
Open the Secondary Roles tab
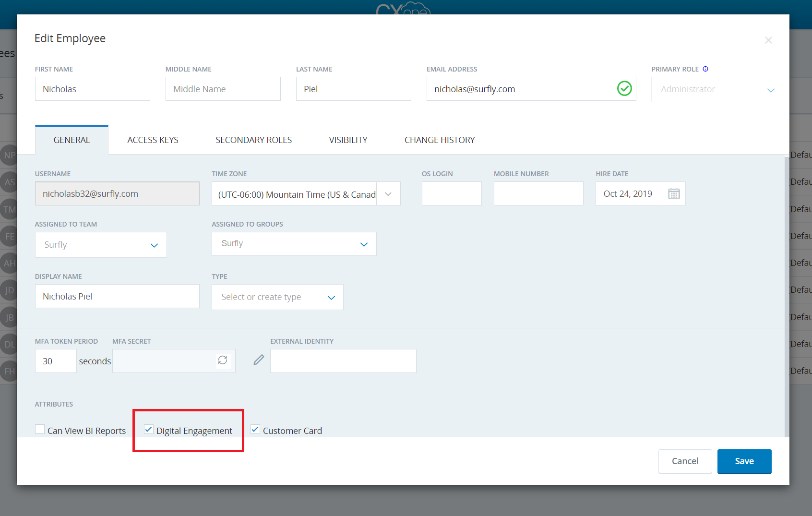point(253,140)
